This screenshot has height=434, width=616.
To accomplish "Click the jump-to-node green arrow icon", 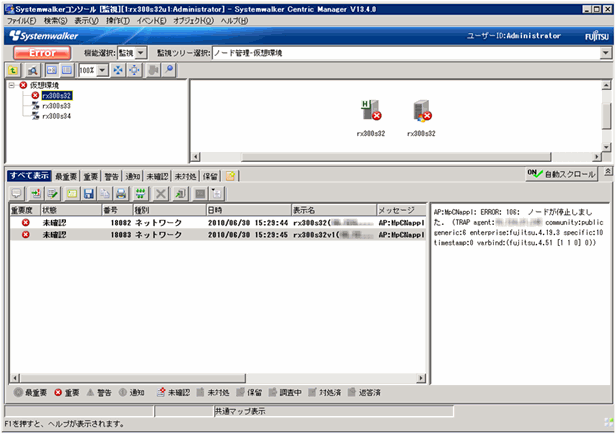I will pyautogui.click(x=180, y=193).
